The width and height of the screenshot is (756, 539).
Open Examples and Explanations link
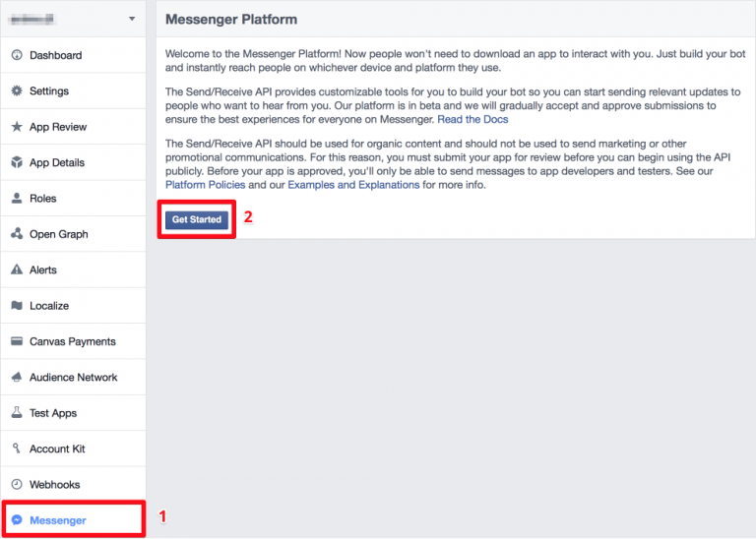[x=353, y=185]
